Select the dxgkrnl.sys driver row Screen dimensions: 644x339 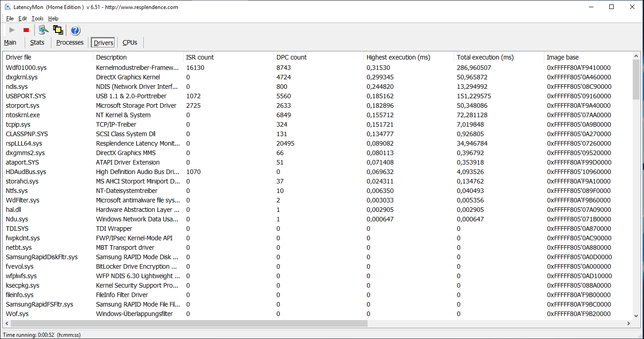(317, 77)
